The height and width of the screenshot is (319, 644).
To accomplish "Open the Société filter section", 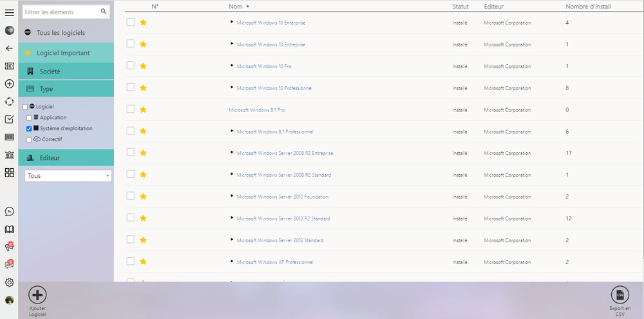I will tap(50, 72).
